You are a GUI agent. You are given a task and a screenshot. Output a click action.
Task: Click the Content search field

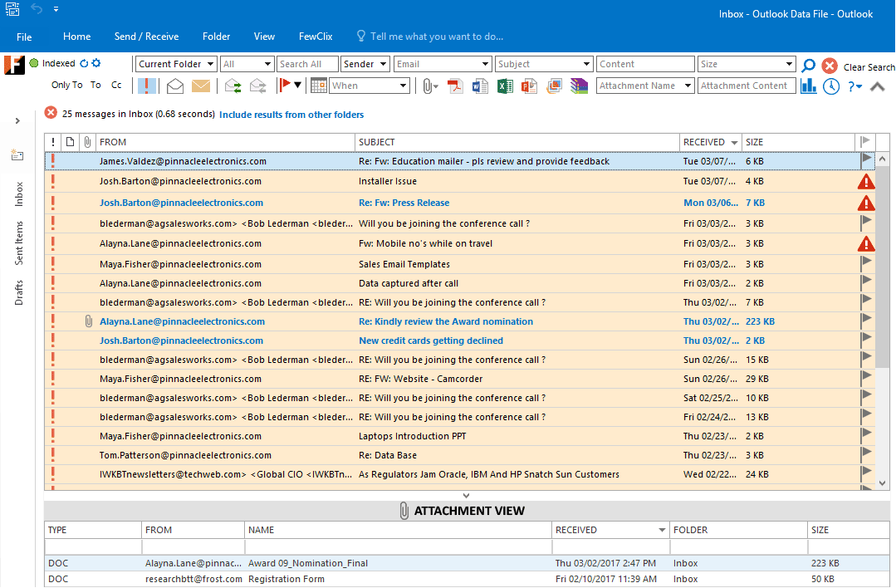pyautogui.click(x=646, y=64)
